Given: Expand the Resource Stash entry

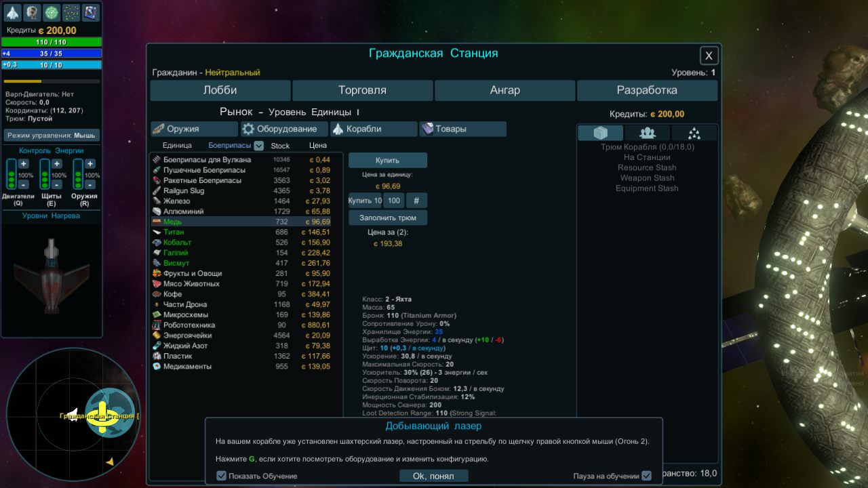Looking at the screenshot, I should pos(646,167).
